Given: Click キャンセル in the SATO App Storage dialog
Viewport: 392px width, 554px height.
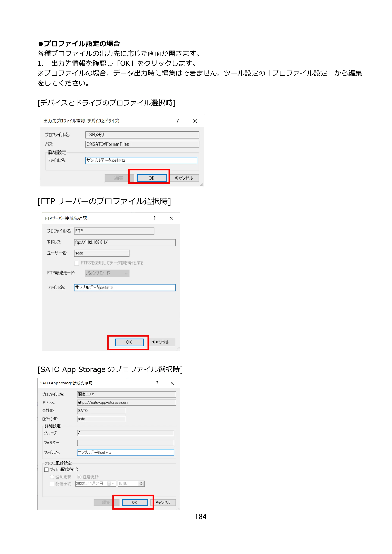Looking at the screenshot, I should (x=163, y=503).
